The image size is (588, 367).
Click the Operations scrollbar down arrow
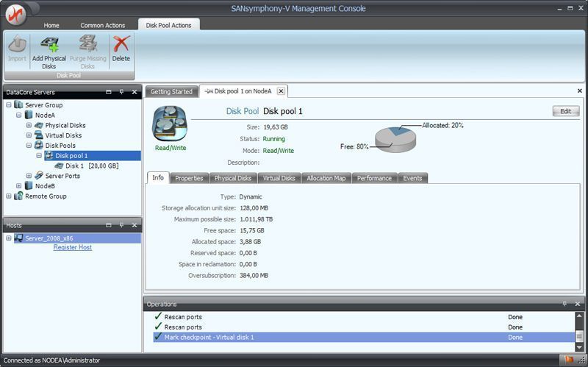(x=579, y=347)
